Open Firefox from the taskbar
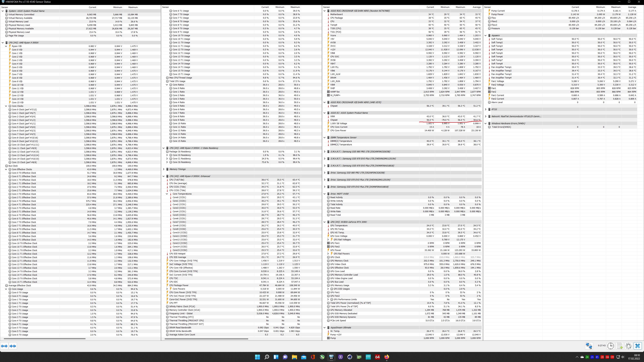 click(x=387, y=357)
